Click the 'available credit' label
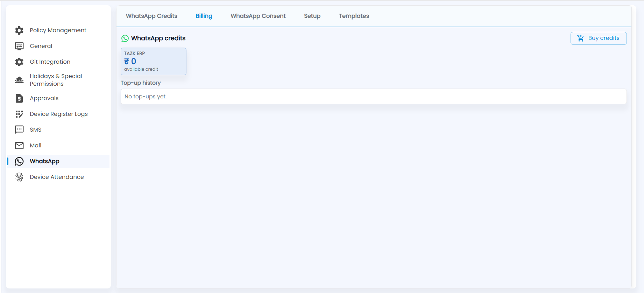 point(141,69)
